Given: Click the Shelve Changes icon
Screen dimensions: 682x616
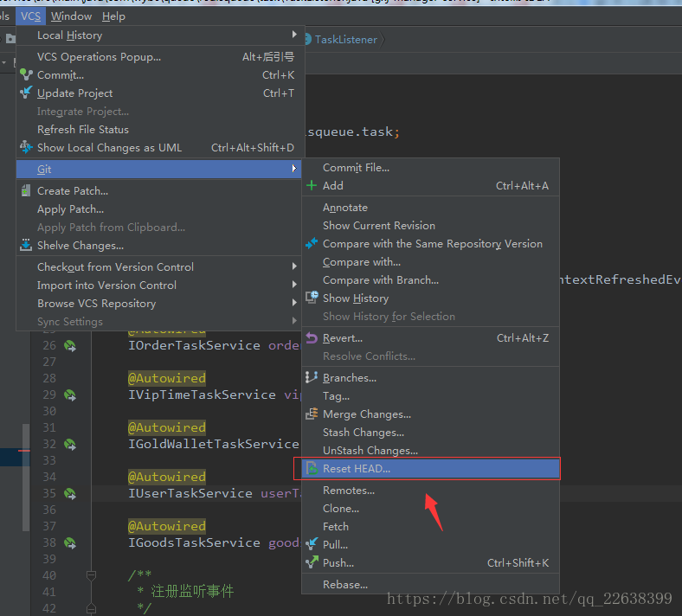Looking at the screenshot, I should coord(26,246).
